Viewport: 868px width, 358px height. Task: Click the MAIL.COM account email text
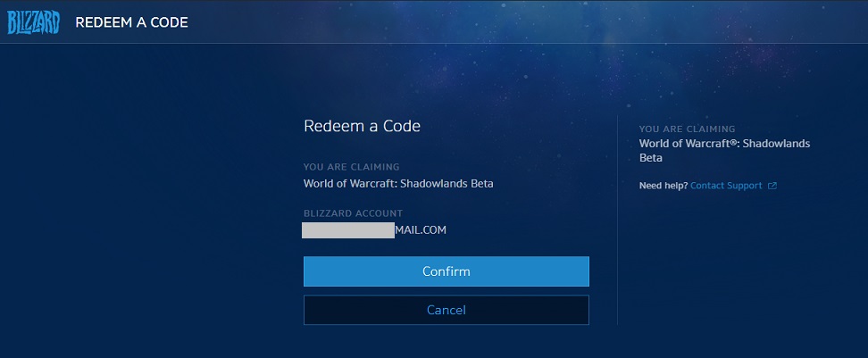(x=421, y=230)
